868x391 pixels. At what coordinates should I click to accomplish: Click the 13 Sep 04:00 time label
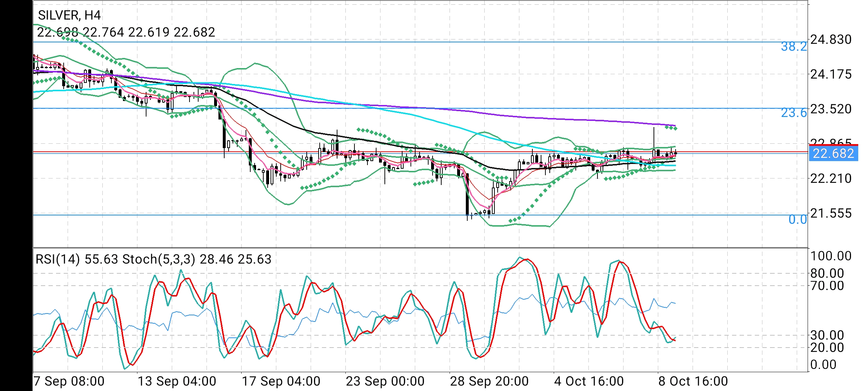point(177,381)
